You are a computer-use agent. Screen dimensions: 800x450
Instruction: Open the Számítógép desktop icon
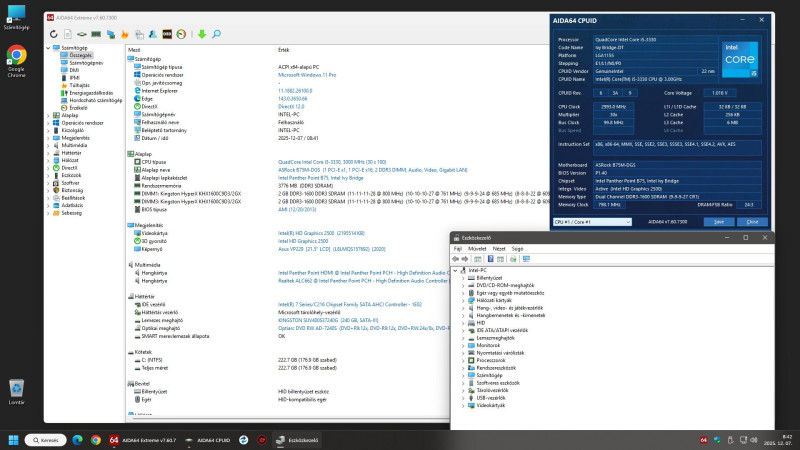(16, 17)
